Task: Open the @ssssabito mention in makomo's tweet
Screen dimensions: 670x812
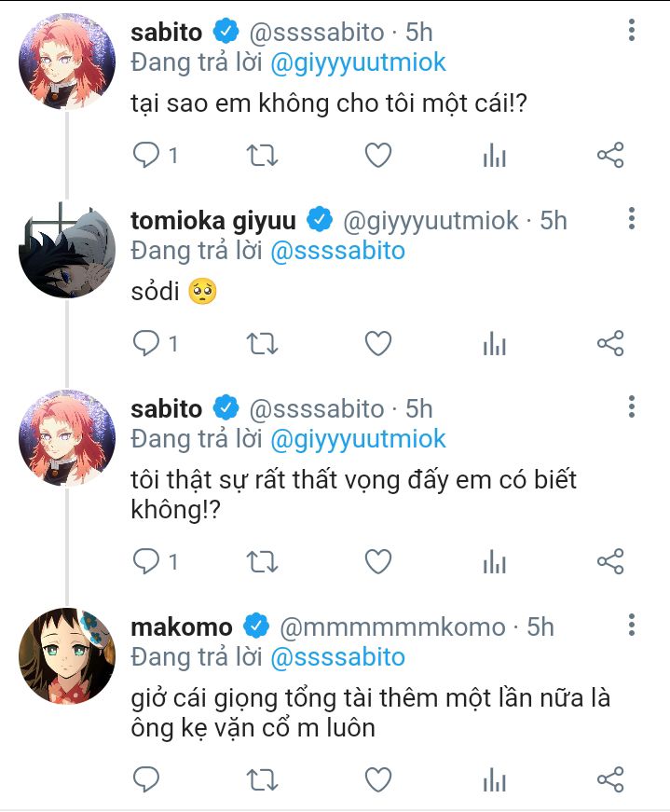Action: point(337,657)
